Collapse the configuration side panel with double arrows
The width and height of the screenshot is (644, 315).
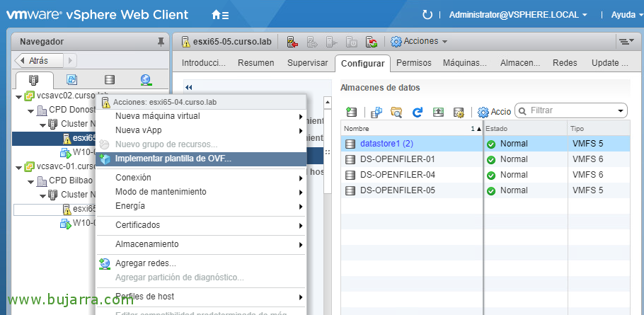pyautogui.click(x=188, y=88)
